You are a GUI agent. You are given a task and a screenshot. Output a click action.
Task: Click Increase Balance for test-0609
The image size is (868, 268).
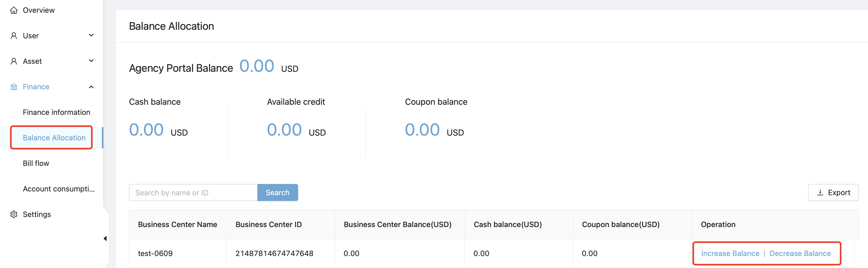point(730,253)
